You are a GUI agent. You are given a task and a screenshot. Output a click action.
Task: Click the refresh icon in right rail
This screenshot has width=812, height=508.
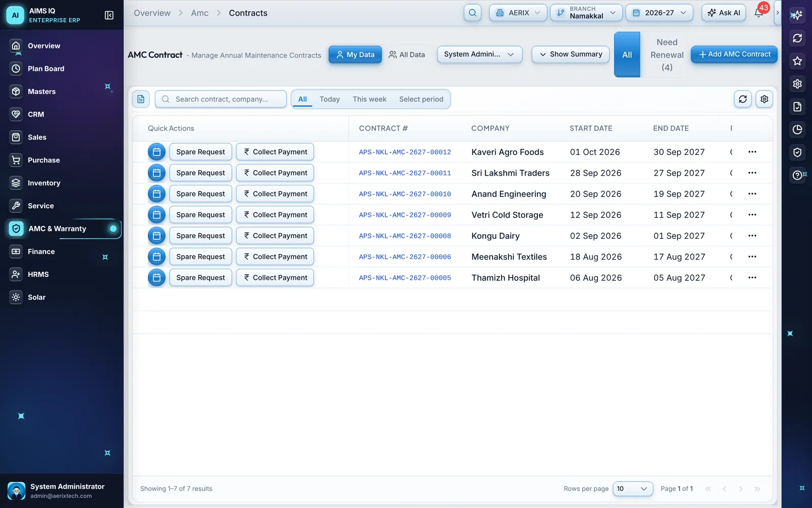[797, 38]
